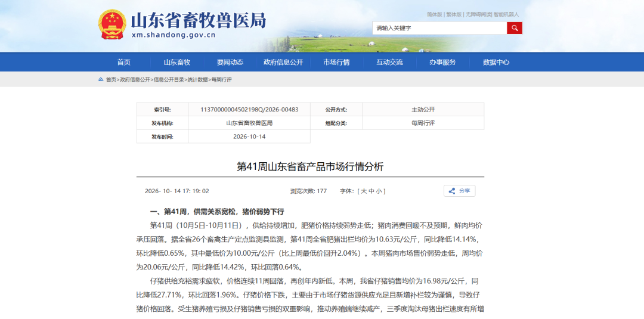The image size is (644, 319).
Task: Click 首页 in the breadcrumb
Action: pos(111,80)
